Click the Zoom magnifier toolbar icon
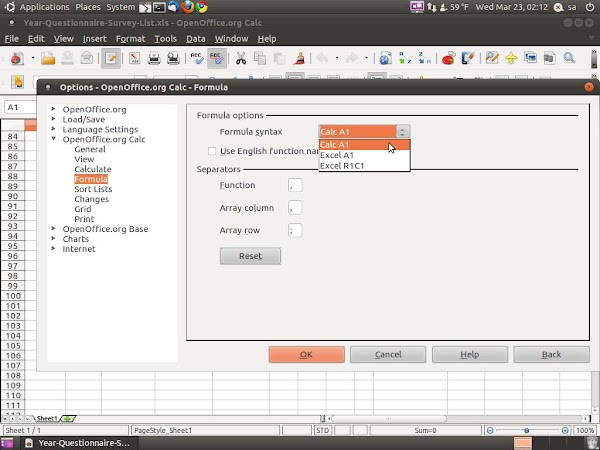600x450 pixels. (569, 59)
